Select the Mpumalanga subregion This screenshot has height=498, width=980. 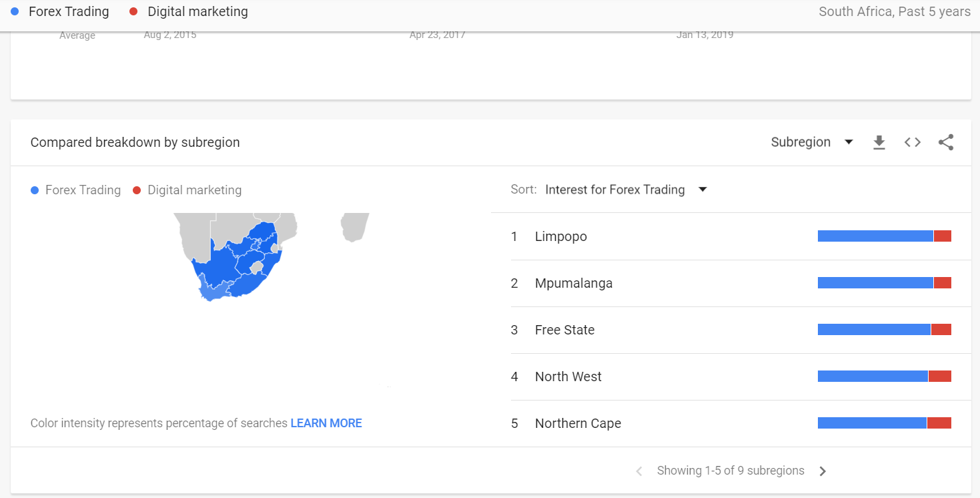574,283
